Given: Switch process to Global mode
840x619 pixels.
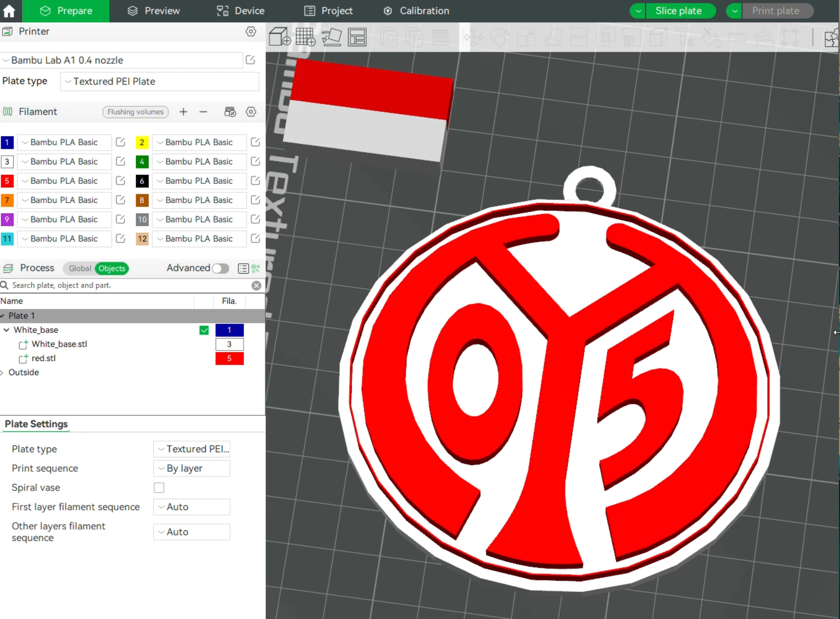Looking at the screenshot, I should (x=80, y=268).
